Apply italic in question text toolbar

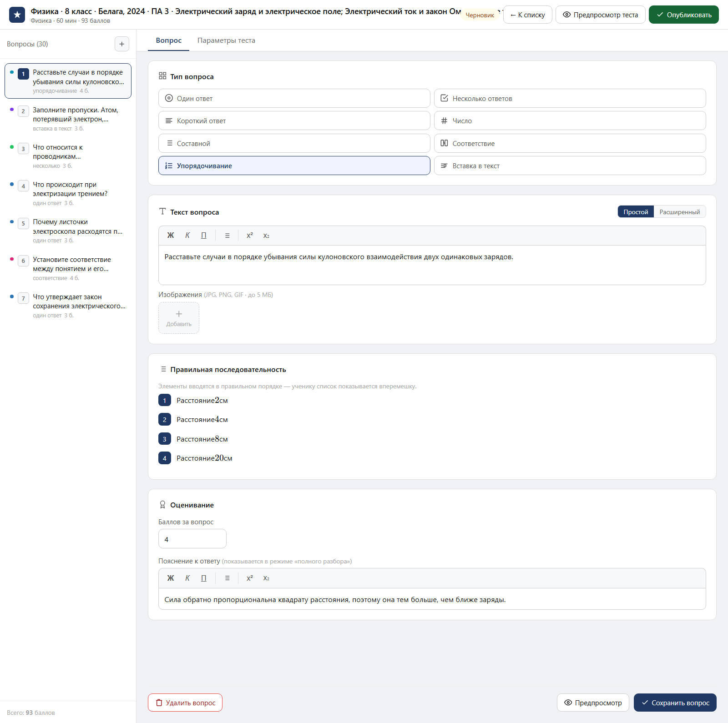point(187,236)
